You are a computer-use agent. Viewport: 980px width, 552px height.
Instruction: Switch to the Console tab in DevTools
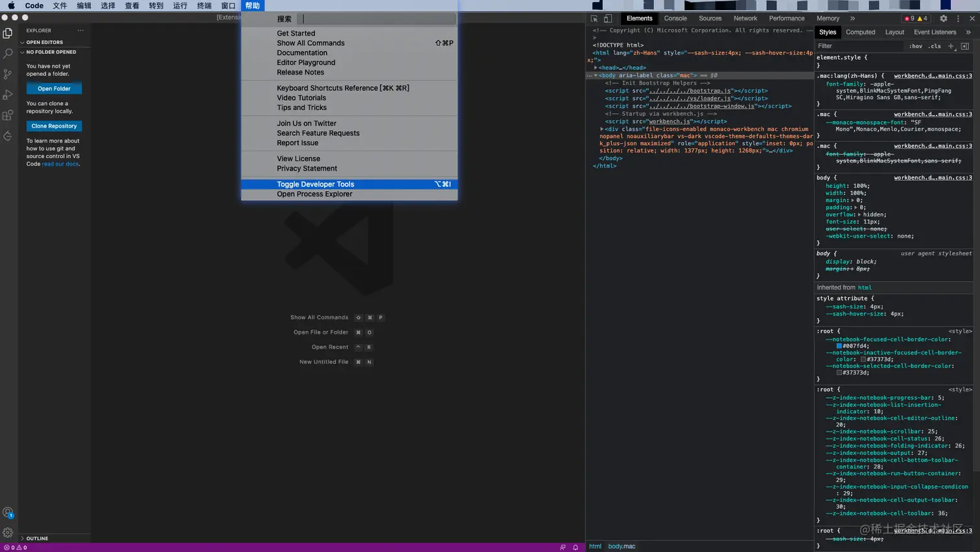(x=675, y=19)
